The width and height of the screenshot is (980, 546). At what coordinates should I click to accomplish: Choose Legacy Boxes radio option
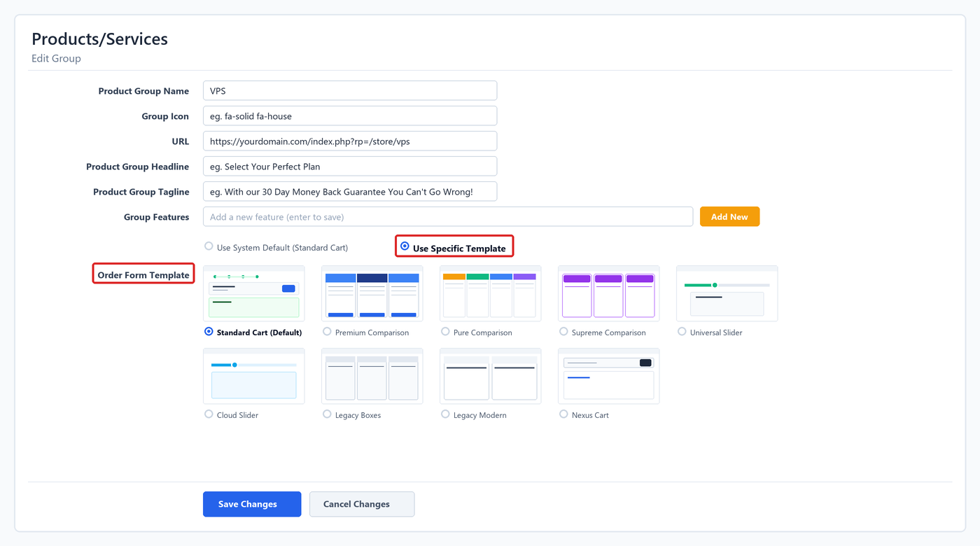327,414
